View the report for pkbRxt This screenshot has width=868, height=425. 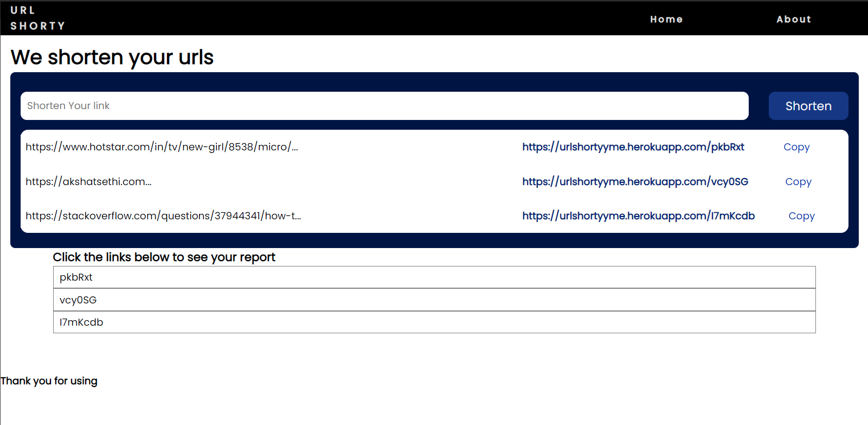click(x=434, y=277)
